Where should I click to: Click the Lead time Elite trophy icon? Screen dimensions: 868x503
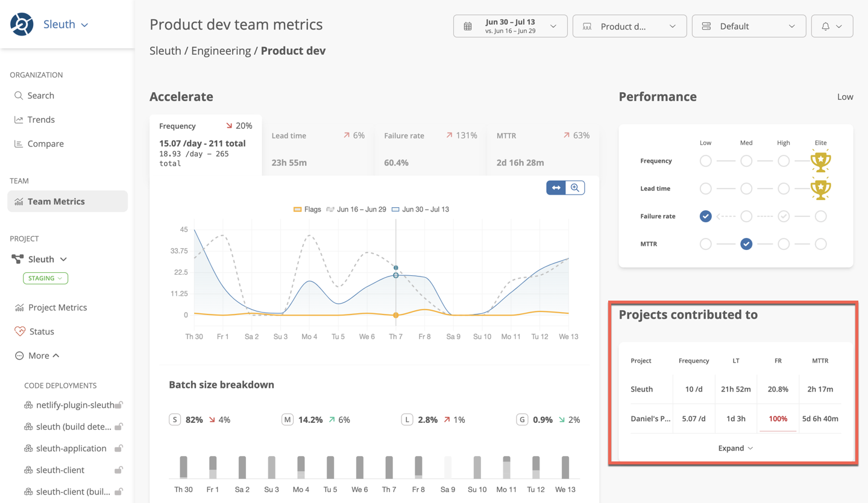[820, 189]
